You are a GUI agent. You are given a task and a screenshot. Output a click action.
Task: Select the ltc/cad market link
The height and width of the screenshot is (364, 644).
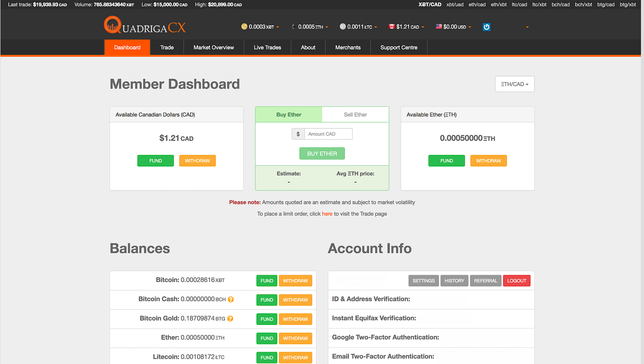(x=519, y=4)
